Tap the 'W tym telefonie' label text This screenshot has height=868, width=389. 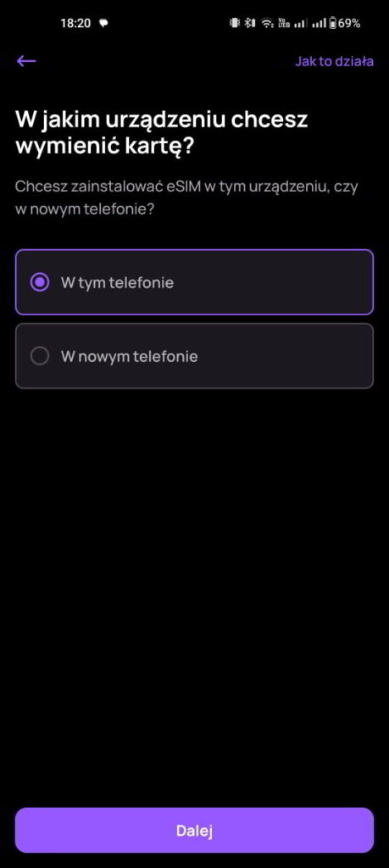tap(117, 282)
